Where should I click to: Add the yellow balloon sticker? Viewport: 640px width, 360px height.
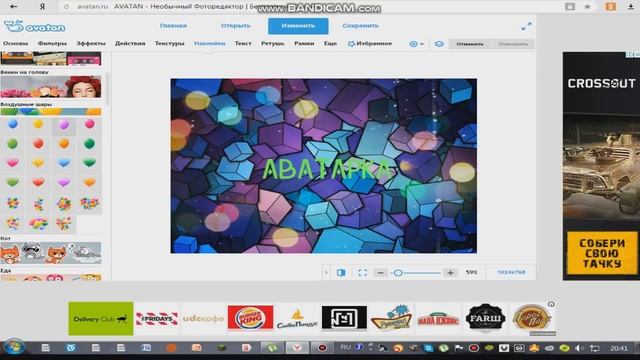pyautogui.click(x=38, y=124)
